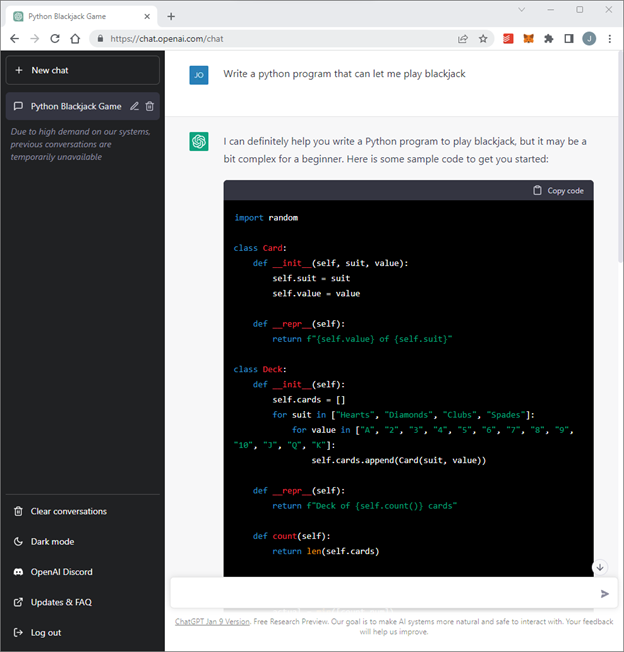Toggle the browser side panel
Screen dimensions: 624x652
[569, 39]
